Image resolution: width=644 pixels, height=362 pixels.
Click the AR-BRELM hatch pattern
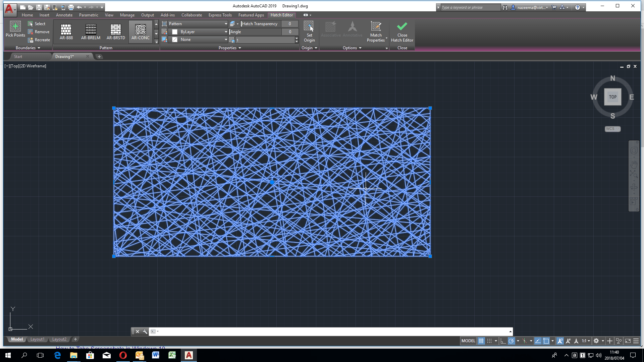(91, 30)
